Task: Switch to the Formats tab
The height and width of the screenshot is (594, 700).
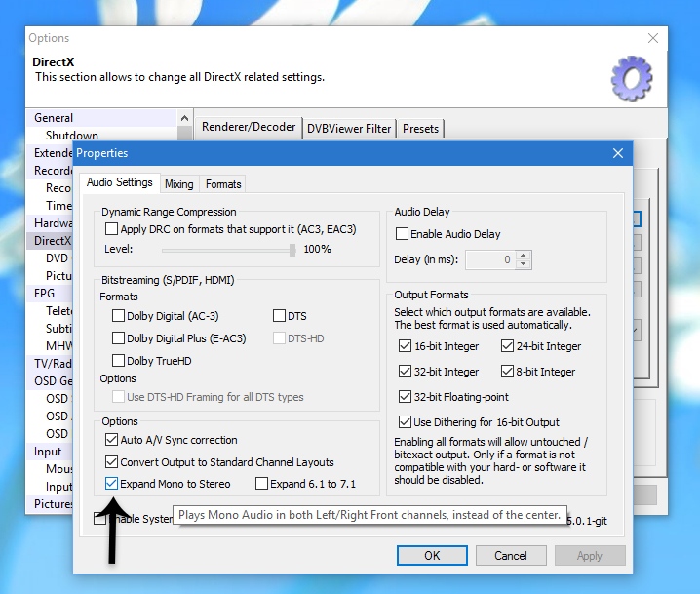Action: point(223,184)
